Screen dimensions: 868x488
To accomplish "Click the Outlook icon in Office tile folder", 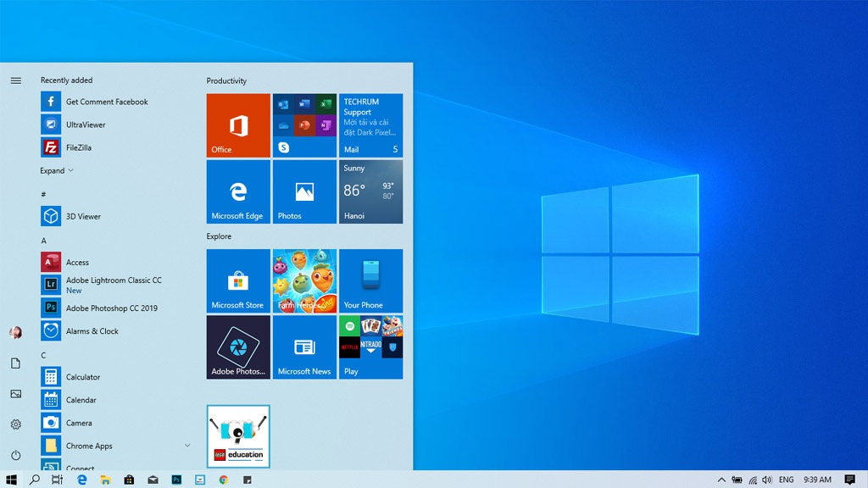I will (283, 104).
